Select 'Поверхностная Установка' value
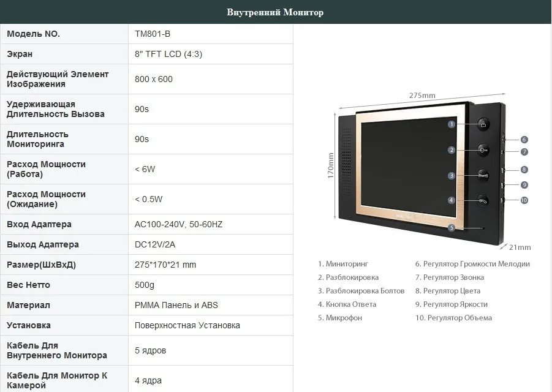Viewport: 552px width, 392px height. pos(187,325)
